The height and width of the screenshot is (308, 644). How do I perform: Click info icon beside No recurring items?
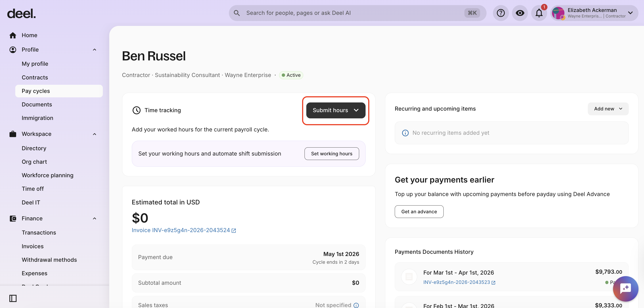tap(405, 133)
